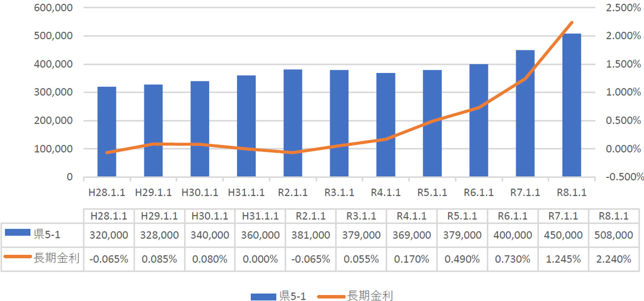Viewport: 644px width, 301px height.
Task: Select the 508,000 cell in the 県5-1 row
Action: pos(613,236)
